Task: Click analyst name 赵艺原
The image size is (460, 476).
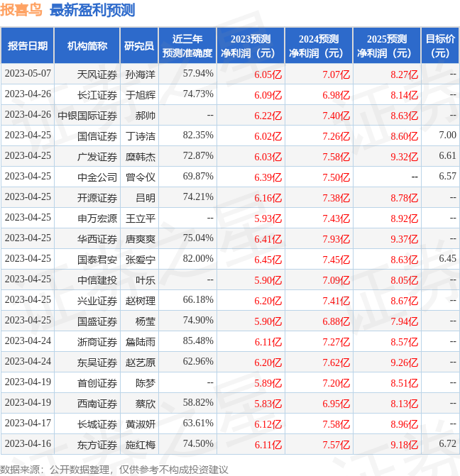Action: click(141, 362)
